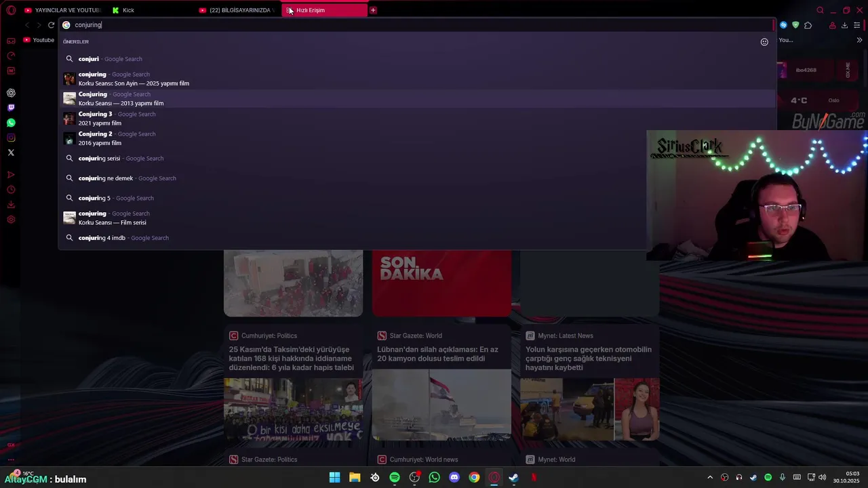Open Discord from the taskbar
This screenshot has width=868, height=488.
[454, 478]
